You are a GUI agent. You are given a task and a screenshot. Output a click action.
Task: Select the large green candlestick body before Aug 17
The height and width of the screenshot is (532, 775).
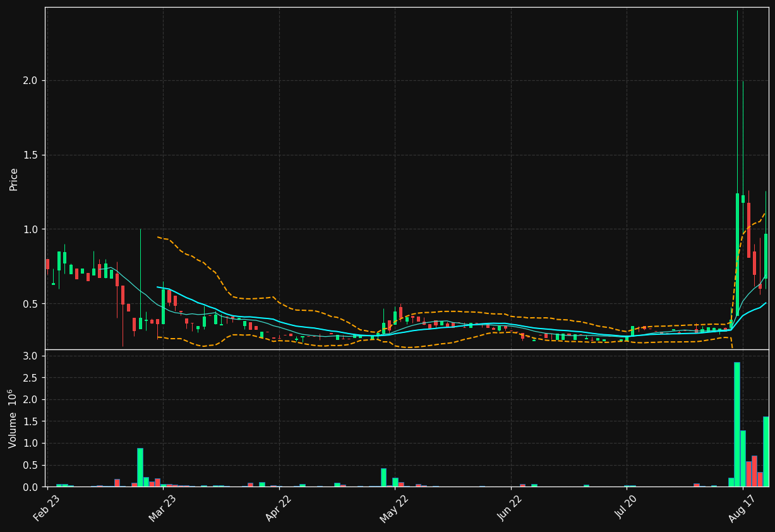pos(737,255)
